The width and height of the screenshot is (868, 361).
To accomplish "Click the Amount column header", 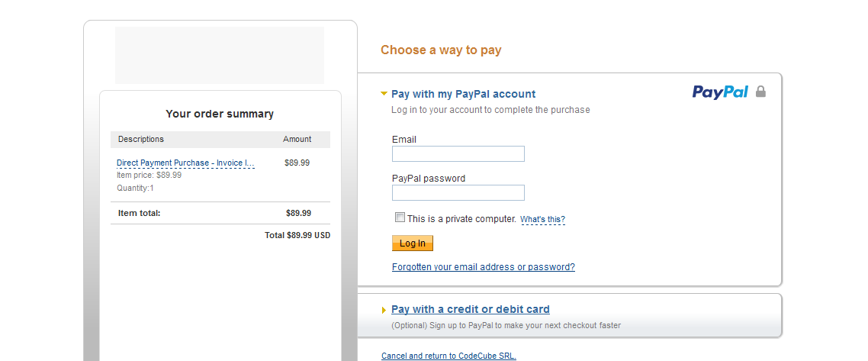I will pos(297,139).
